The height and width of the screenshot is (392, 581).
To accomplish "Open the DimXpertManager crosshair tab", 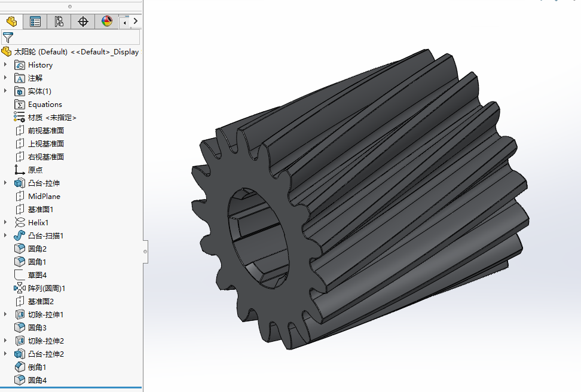I will click(82, 22).
